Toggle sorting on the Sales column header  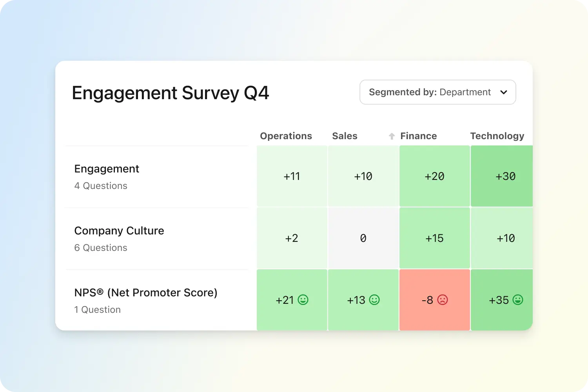click(x=345, y=136)
